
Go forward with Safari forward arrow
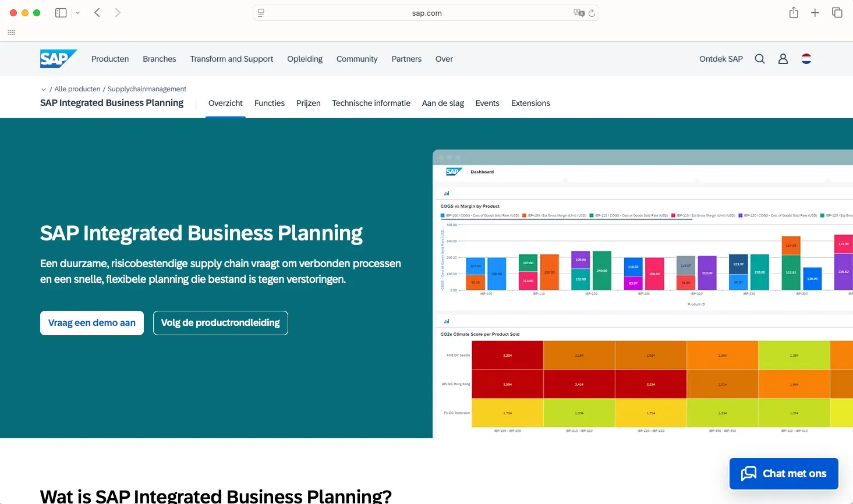(118, 13)
